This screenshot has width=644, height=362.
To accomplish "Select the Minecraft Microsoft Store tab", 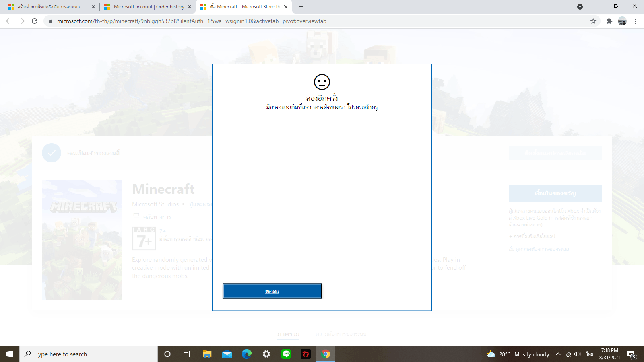I will coord(244,7).
